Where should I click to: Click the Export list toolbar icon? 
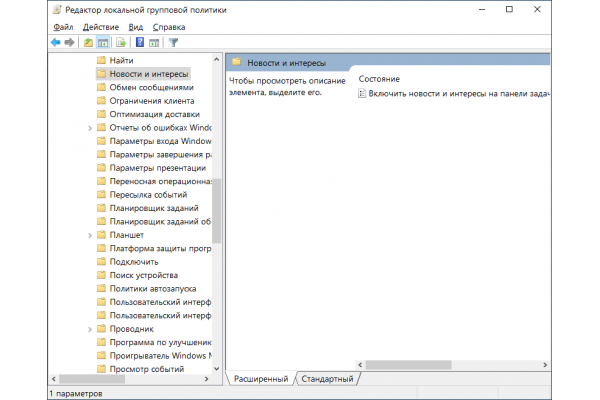(121, 42)
